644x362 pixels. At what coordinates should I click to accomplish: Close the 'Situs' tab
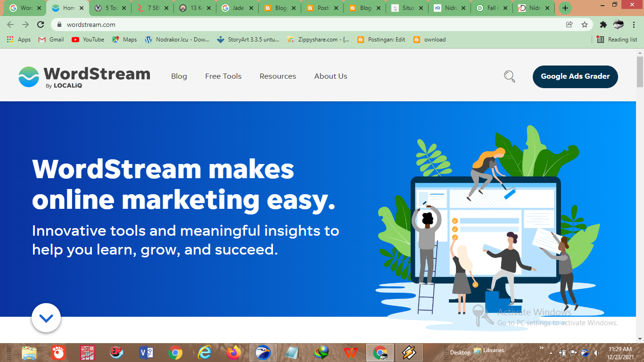(x=421, y=8)
